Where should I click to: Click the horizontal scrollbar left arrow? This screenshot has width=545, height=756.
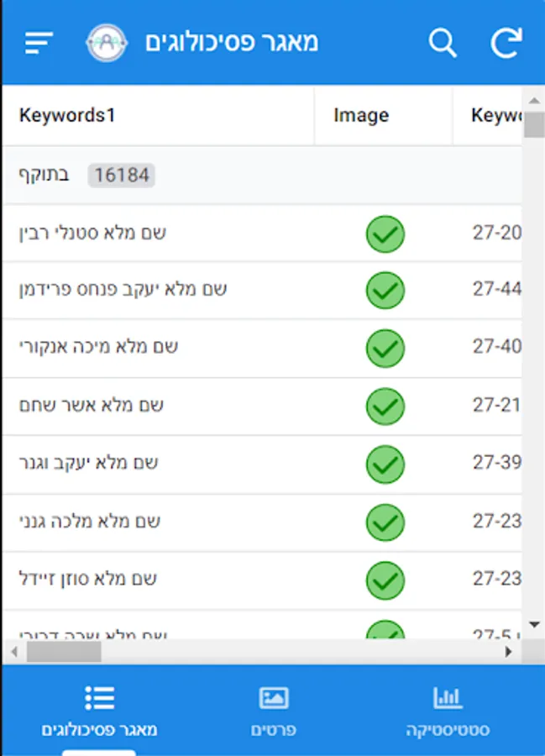tap(13, 651)
